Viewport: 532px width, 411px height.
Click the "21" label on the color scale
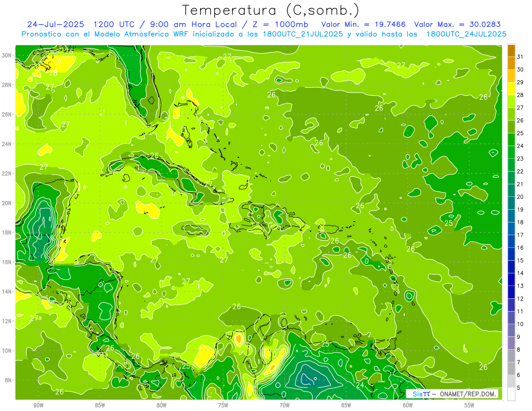click(x=520, y=184)
